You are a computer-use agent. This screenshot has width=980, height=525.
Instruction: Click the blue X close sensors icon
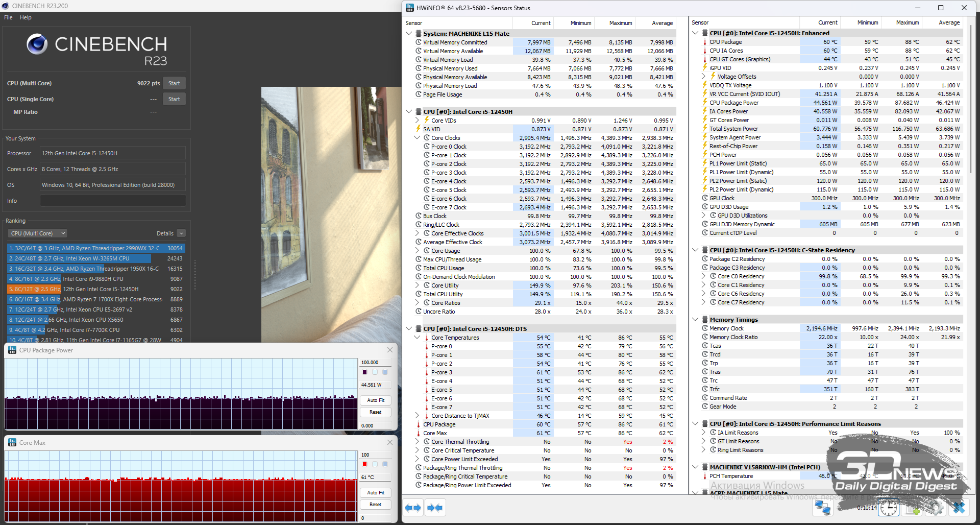click(x=959, y=508)
